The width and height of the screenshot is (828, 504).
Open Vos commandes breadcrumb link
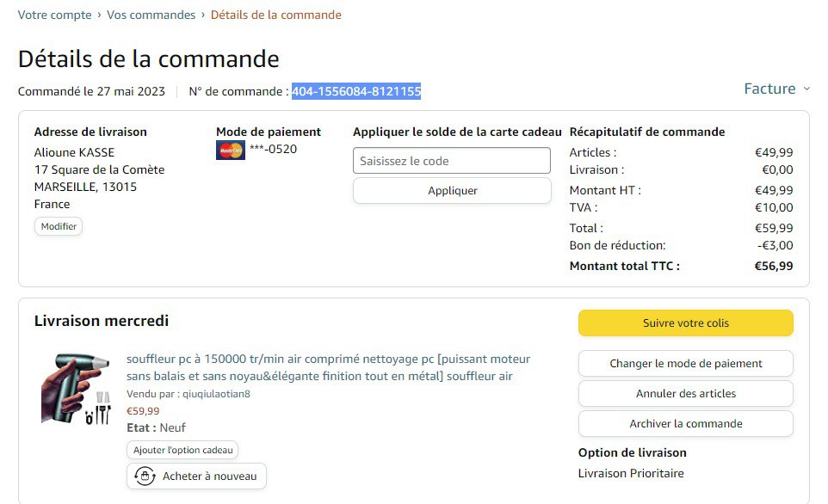click(151, 15)
